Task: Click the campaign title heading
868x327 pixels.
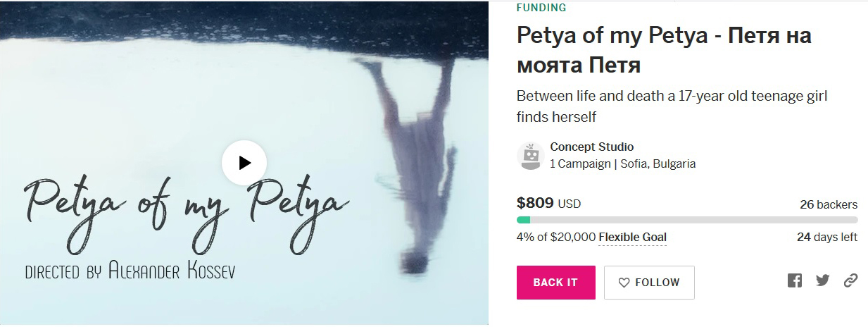Action: [664, 51]
